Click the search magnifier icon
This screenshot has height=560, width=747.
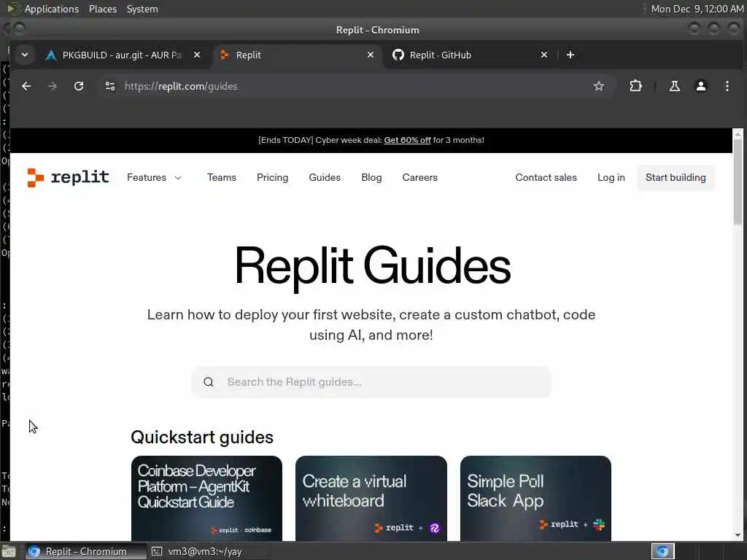pyautogui.click(x=209, y=382)
